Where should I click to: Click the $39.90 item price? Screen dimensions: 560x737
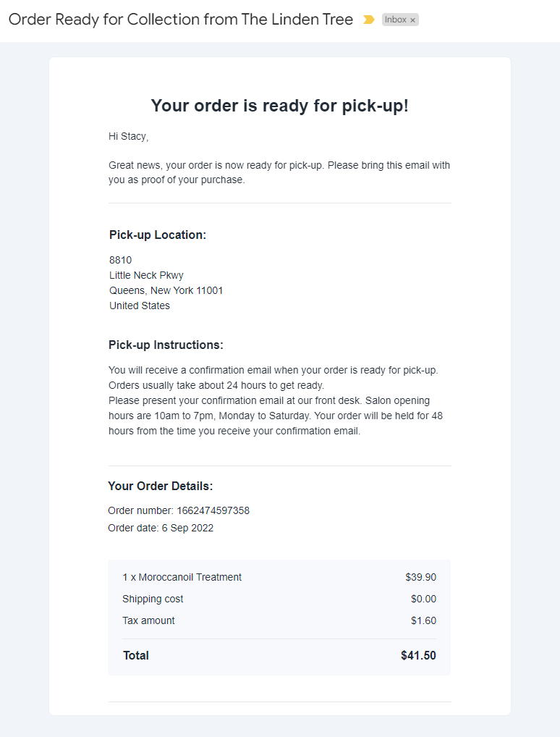(420, 577)
